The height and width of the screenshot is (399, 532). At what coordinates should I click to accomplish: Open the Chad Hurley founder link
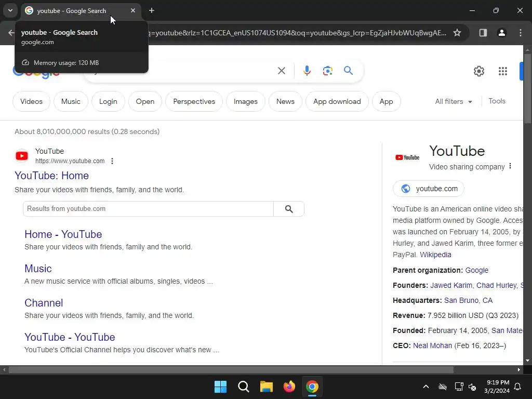pyautogui.click(x=496, y=285)
